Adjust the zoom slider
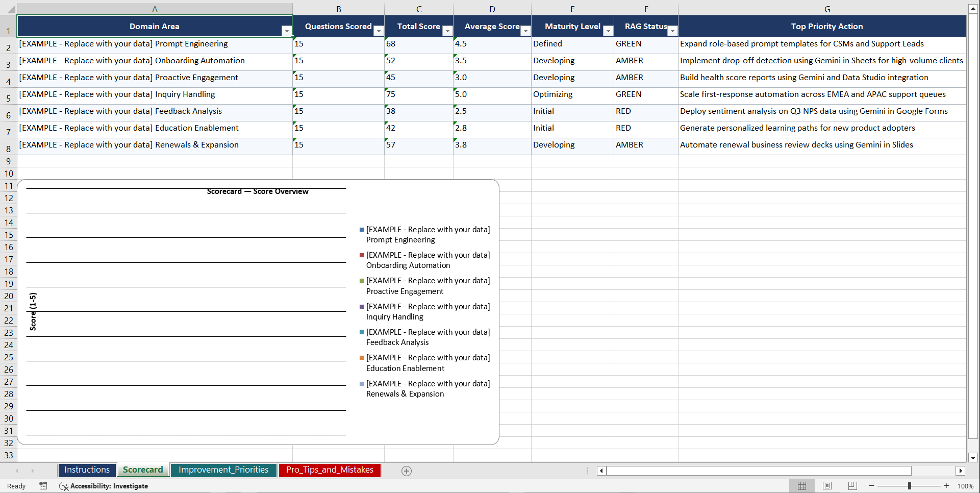980x493 pixels. tap(909, 486)
